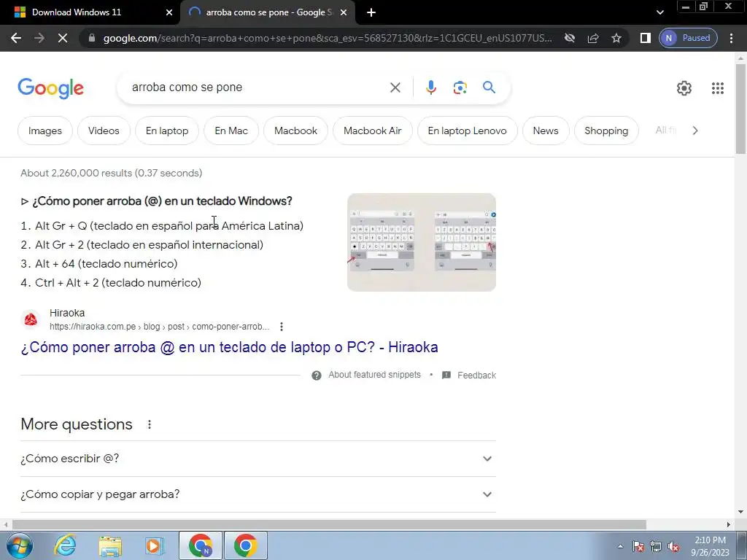
Task: Open the Chrome three-dot menu
Action: [x=731, y=38]
